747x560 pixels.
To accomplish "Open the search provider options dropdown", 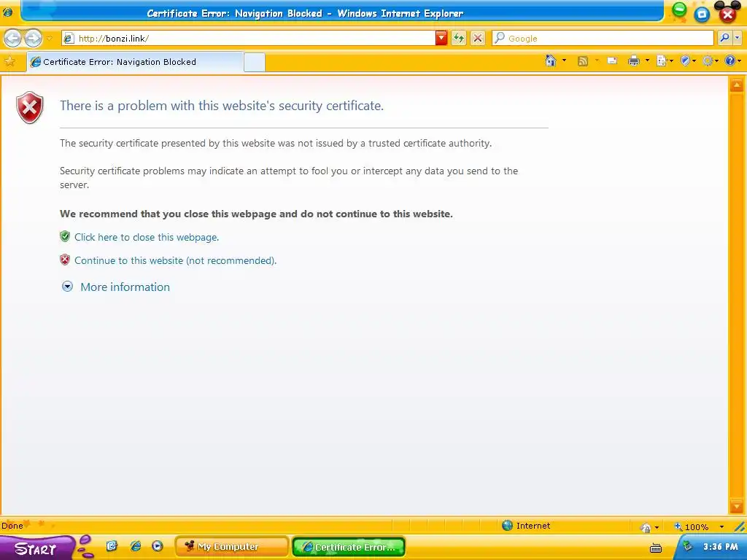I will (x=738, y=38).
